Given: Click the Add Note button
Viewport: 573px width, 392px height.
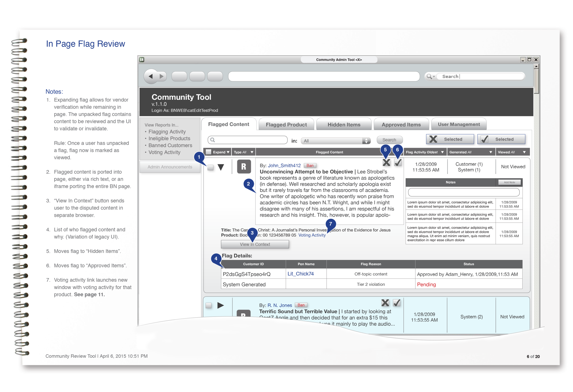Looking at the screenshot, I should pos(509,182).
